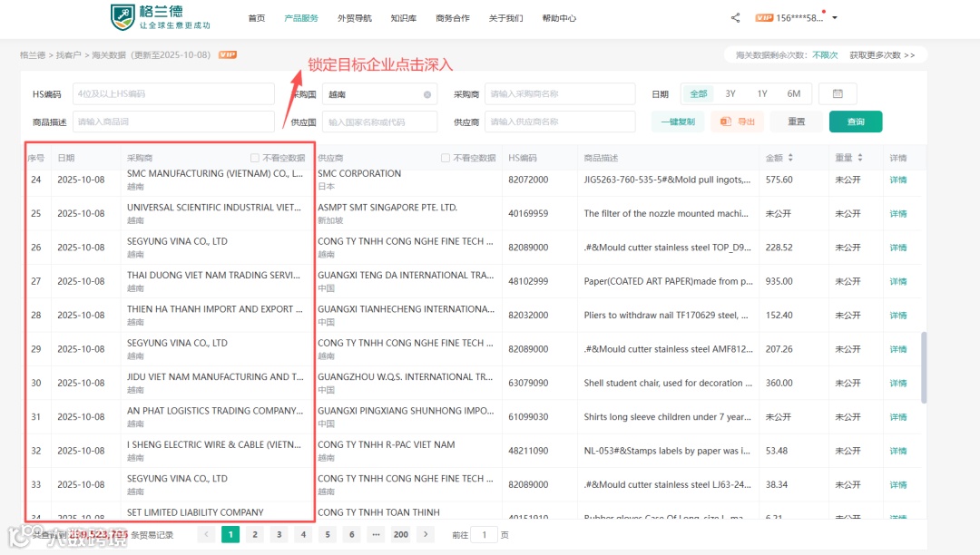This screenshot has height=555, width=980.
Task: Click supplier GUANGZHOU W.Q.S. INTERNATIONAL
Action: [x=405, y=377]
